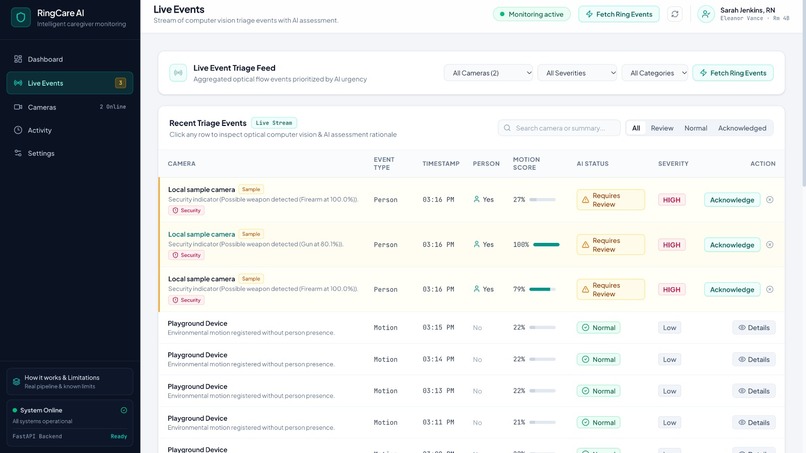Click the motion score bar at 79%

[x=542, y=289]
